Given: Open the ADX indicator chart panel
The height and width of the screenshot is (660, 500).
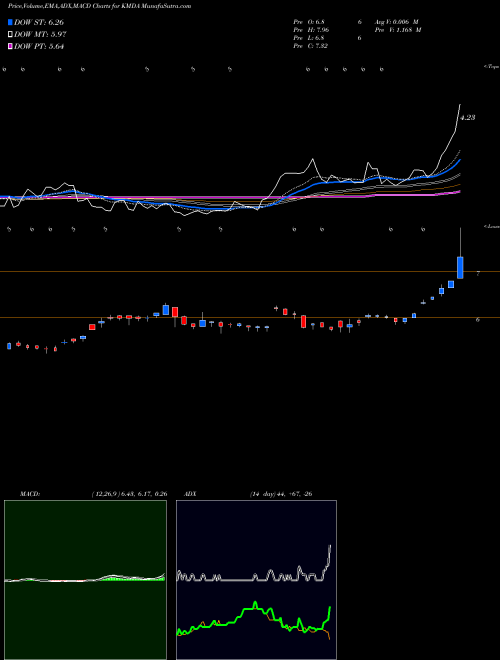Looking at the screenshot, I should [x=256, y=580].
